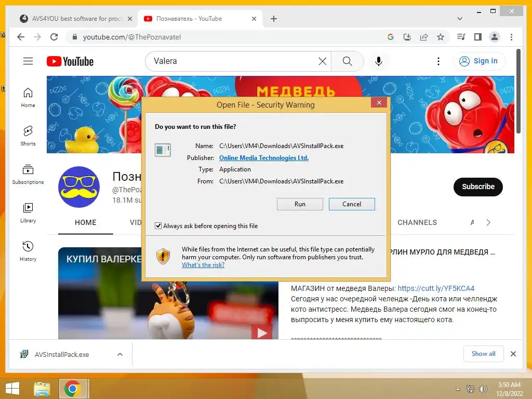This screenshot has width=532, height=399.
Task: Open the Windows Start button
Action: pos(12,389)
